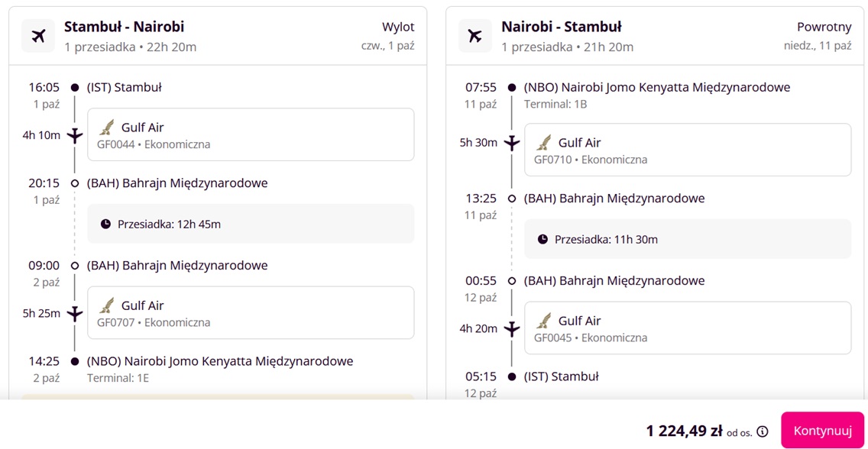Click the plane icon beside the 5h 30m duration
This screenshot has width=868, height=449.
click(x=512, y=143)
